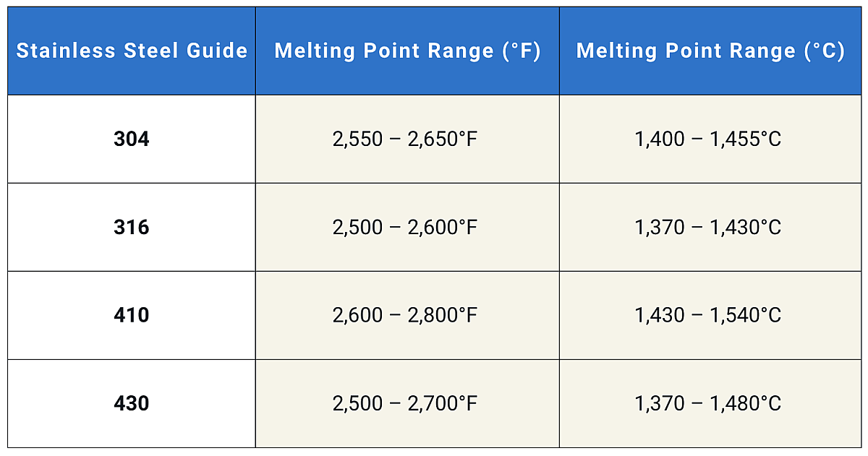Select the Melting Point Range (°C) header
Viewport: 868px width, 456px height.
[710, 51]
